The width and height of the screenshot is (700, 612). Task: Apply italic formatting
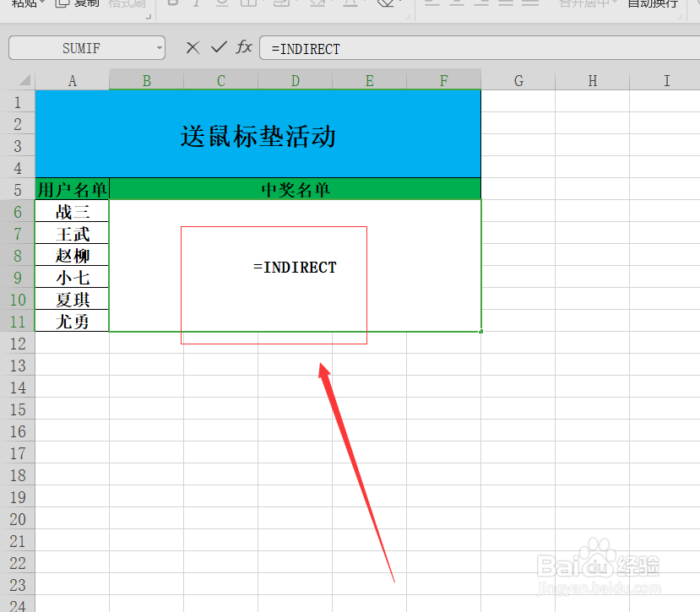point(196,5)
